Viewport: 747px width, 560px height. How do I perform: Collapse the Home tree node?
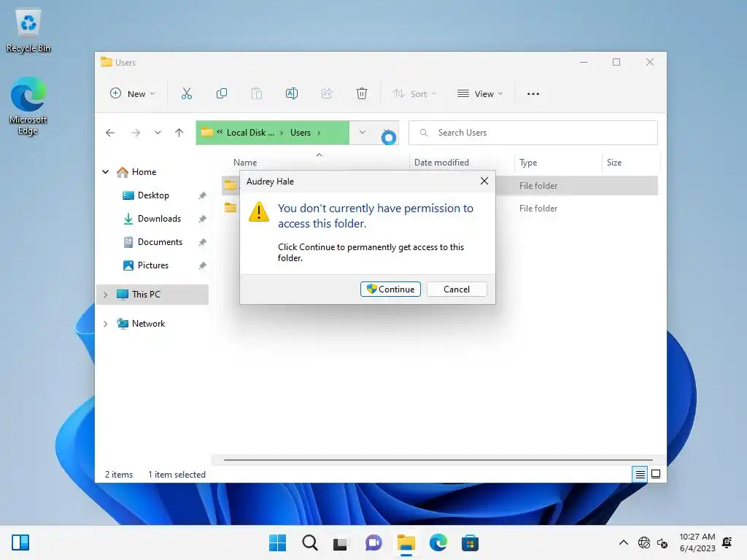click(x=106, y=172)
